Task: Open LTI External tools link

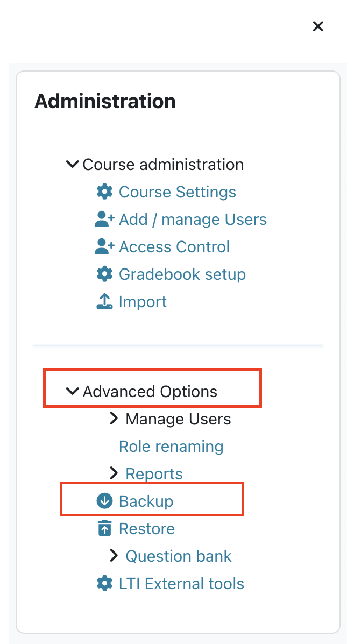Action: pyautogui.click(x=181, y=584)
